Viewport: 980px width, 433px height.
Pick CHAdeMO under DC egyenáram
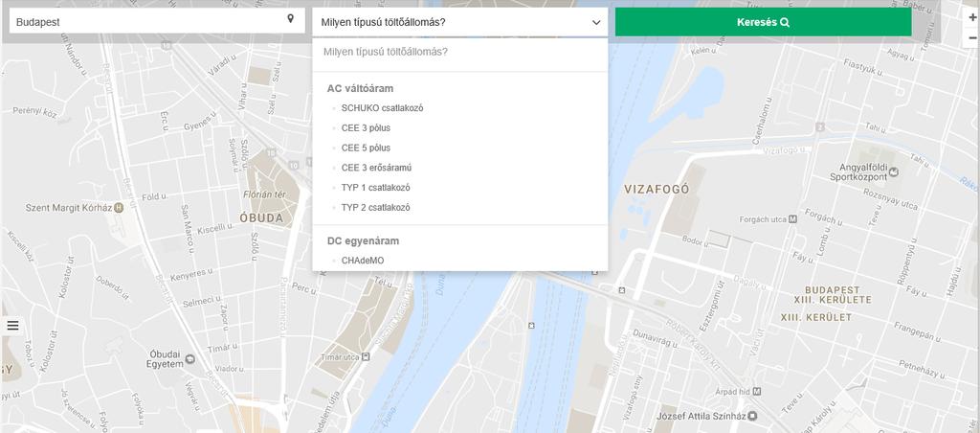pyautogui.click(x=363, y=261)
